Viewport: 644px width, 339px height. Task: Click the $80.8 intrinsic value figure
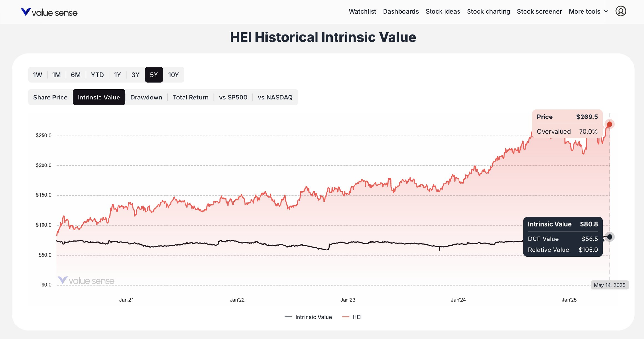[x=589, y=224]
